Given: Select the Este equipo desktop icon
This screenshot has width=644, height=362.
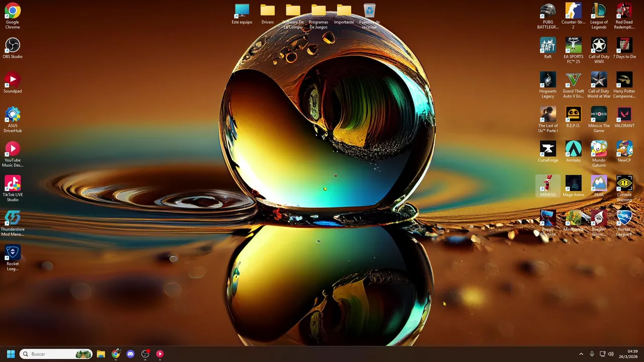Looking at the screenshot, I should (x=242, y=14).
